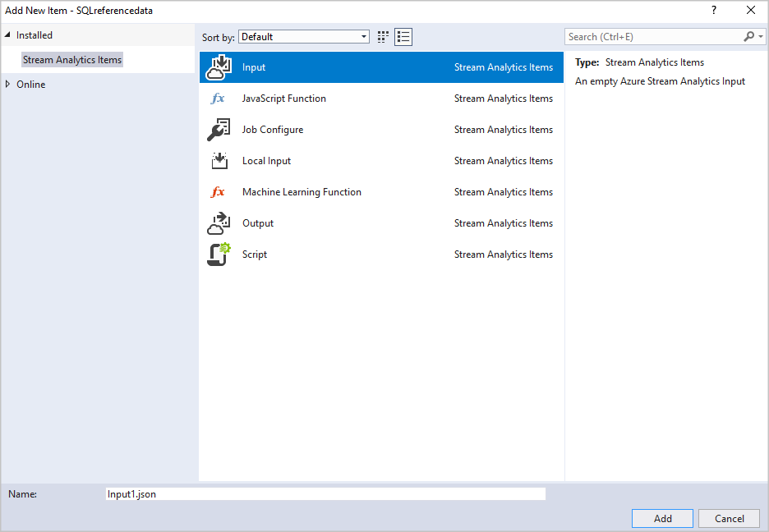Click the JavaScript Function fx icon
The width and height of the screenshot is (769, 532).
pos(218,99)
